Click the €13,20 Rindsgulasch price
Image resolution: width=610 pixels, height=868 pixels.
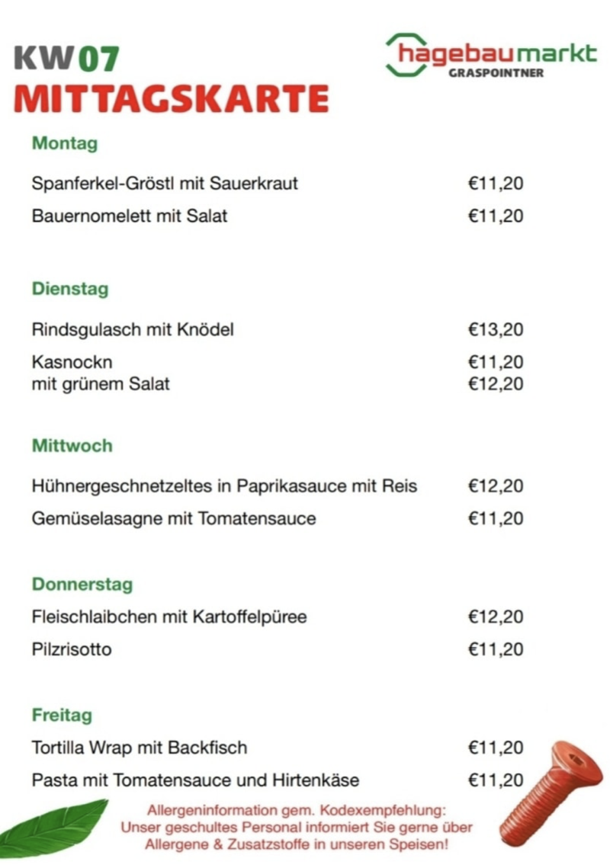click(496, 330)
